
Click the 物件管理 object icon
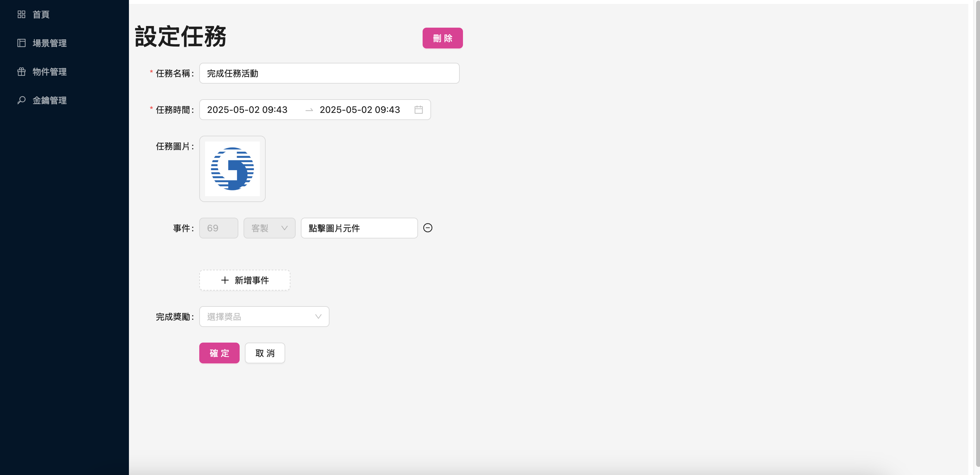point(21,72)
